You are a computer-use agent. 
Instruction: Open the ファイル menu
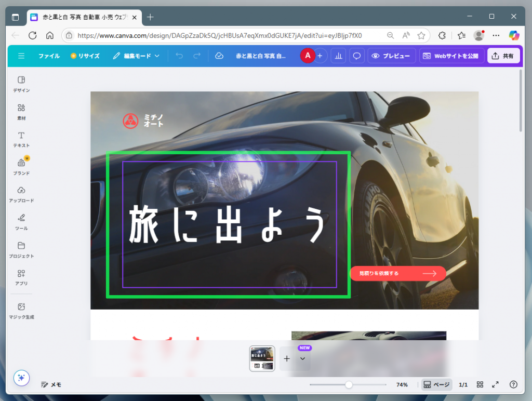[49, 56]
